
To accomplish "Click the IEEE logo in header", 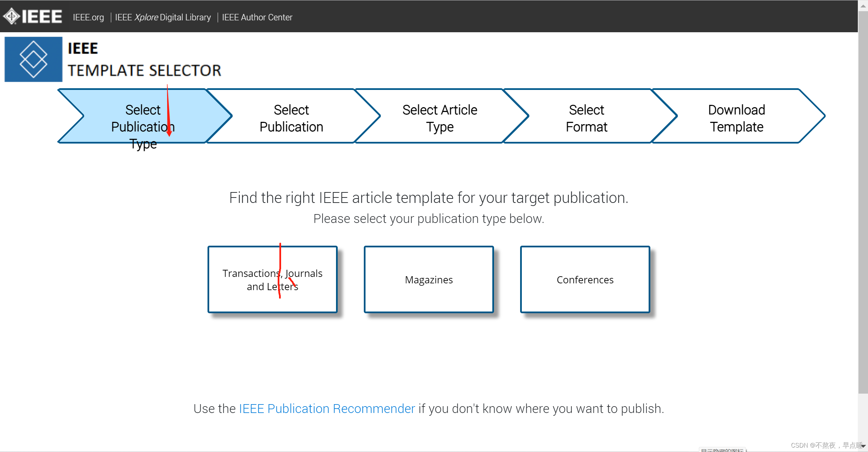I will point(33,16).
